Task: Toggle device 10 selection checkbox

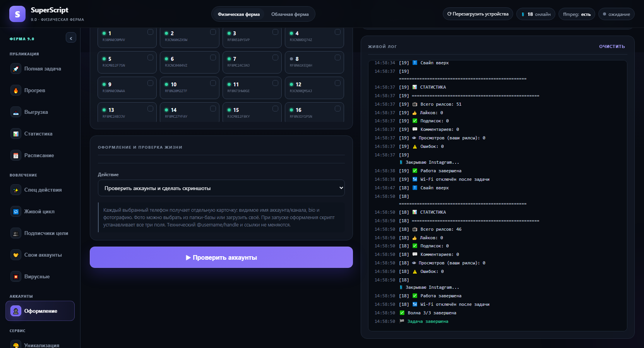Action: 213,83
